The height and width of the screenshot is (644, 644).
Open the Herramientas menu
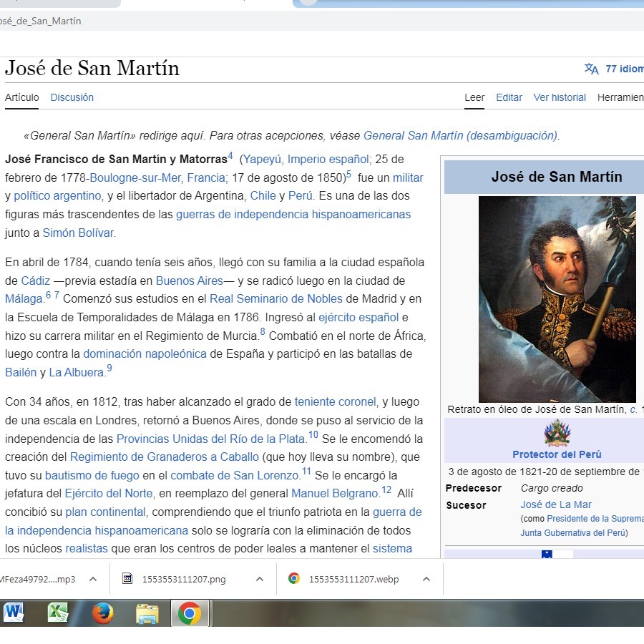click(620, 97)
